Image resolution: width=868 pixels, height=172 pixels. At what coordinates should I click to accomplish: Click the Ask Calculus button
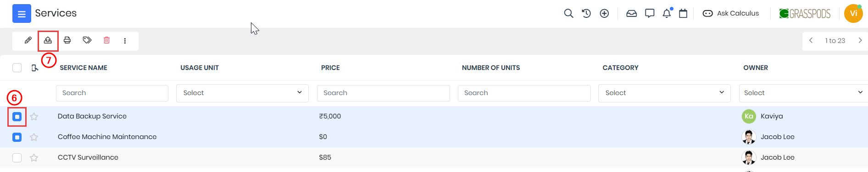click(x=731, y=13)
